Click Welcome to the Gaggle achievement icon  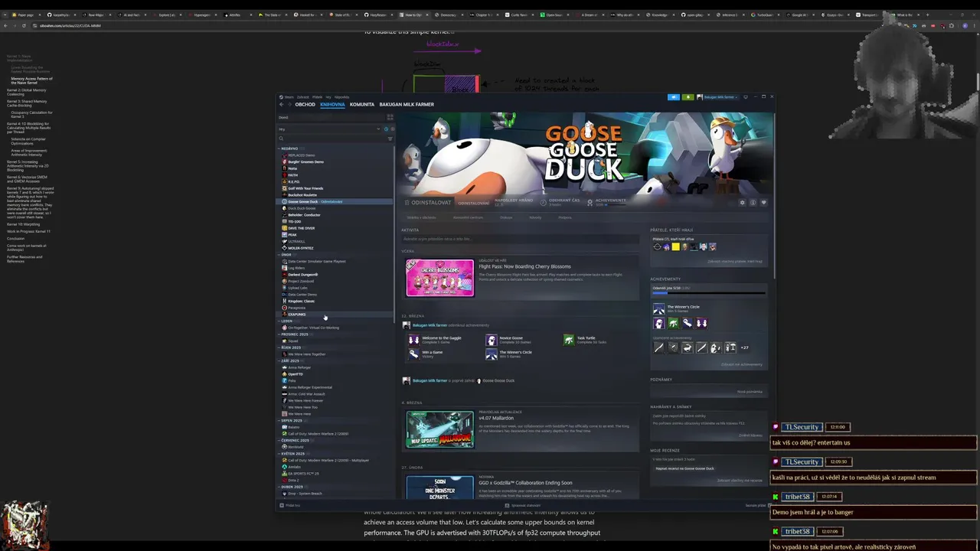pyautogui.click(x=414, y=340)
